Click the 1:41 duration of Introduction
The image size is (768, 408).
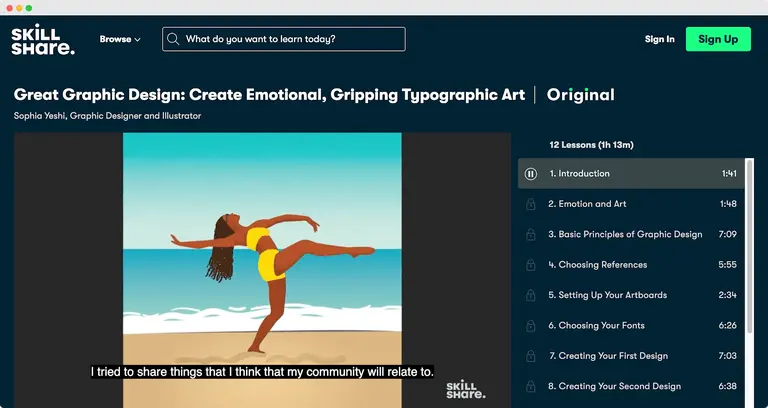(729, 173)
